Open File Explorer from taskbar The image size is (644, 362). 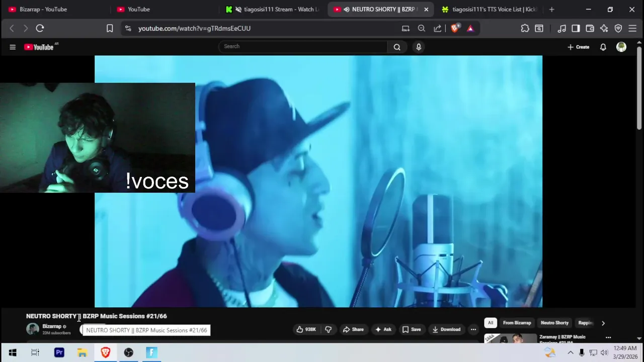(82, 352)
